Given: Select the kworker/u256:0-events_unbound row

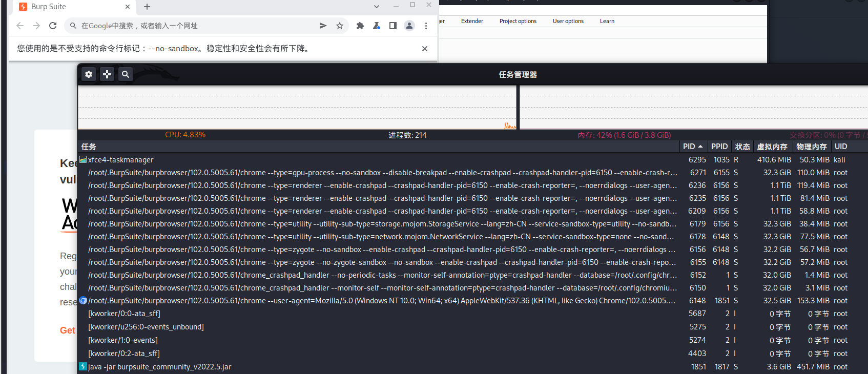Looking at the screenshot, I should [x=473, y=327].
